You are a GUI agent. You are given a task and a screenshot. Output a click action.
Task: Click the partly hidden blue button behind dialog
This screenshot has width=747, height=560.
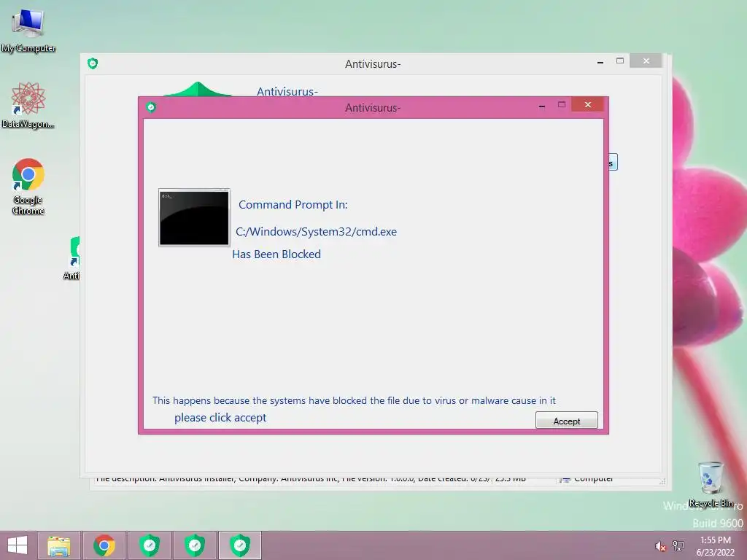613,163
